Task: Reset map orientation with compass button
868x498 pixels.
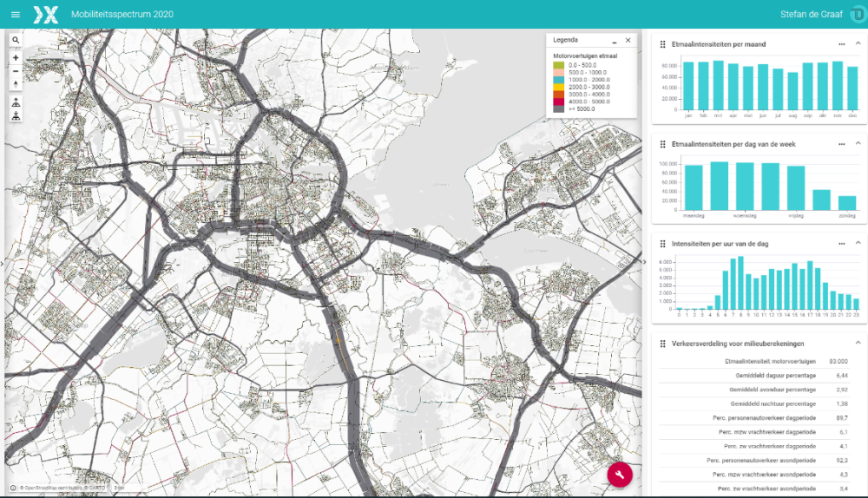Action: pos(16,84)
